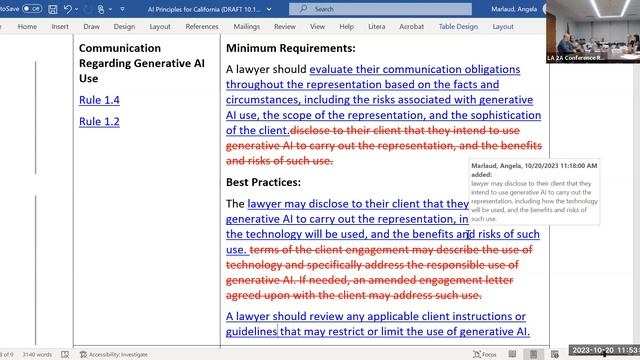The width and height of the screenshot is (640, 360).
Task: Switch to Print Layout view icon
Action: pyautogui.click(x=533, y=354)
